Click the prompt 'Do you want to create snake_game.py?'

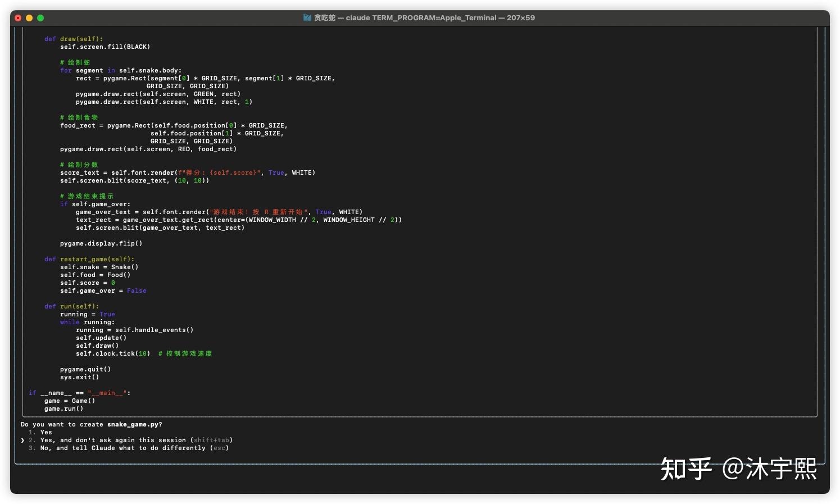click(x=92, y=424)
